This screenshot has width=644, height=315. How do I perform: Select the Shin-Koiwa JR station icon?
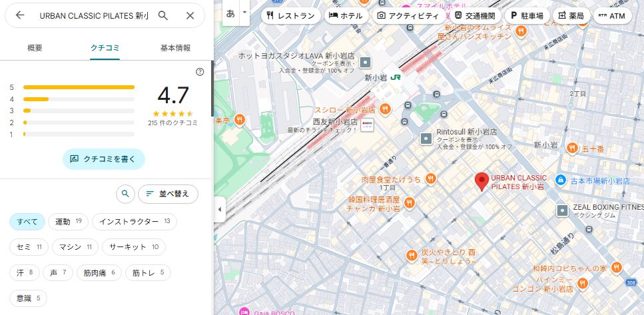(396, 77)
